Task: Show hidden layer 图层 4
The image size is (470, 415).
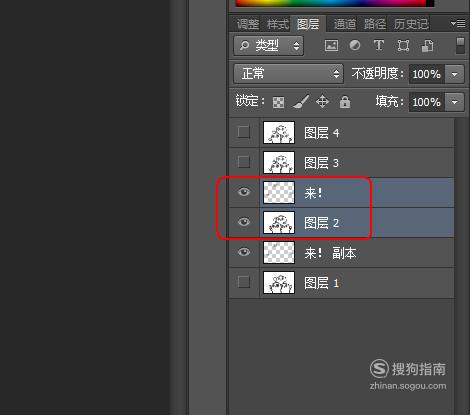Action: (x=244, y=132)
